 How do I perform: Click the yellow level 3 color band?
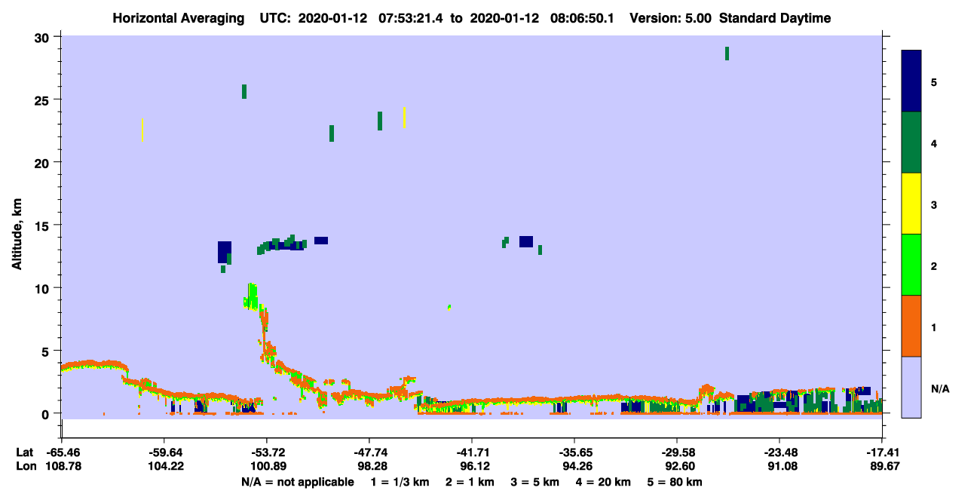(x=911, y=204)
